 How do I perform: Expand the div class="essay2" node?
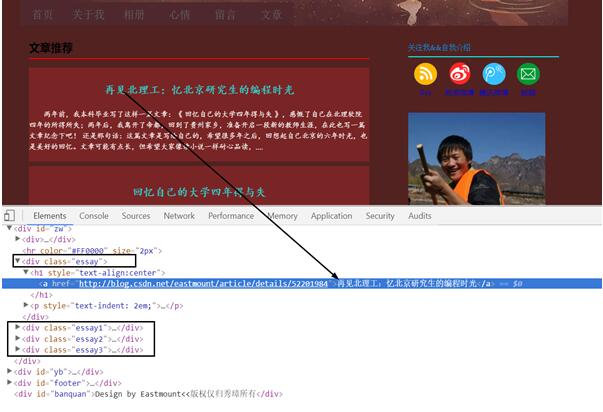[x=17, y=338]
